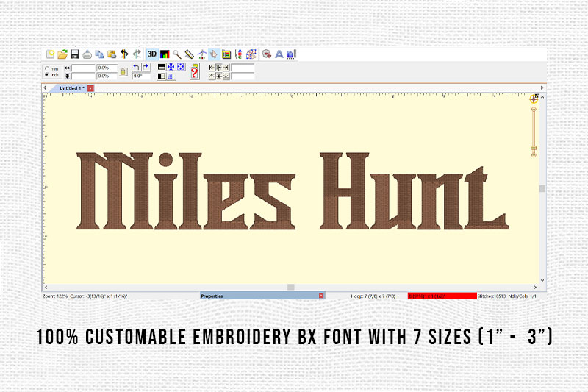The image size is (588, 392).
Task: Center the design in hoop
Action: tap(171, 67)
